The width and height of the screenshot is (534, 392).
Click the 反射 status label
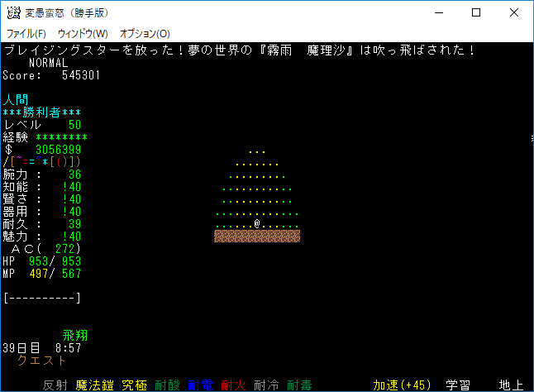pos(55,385)
